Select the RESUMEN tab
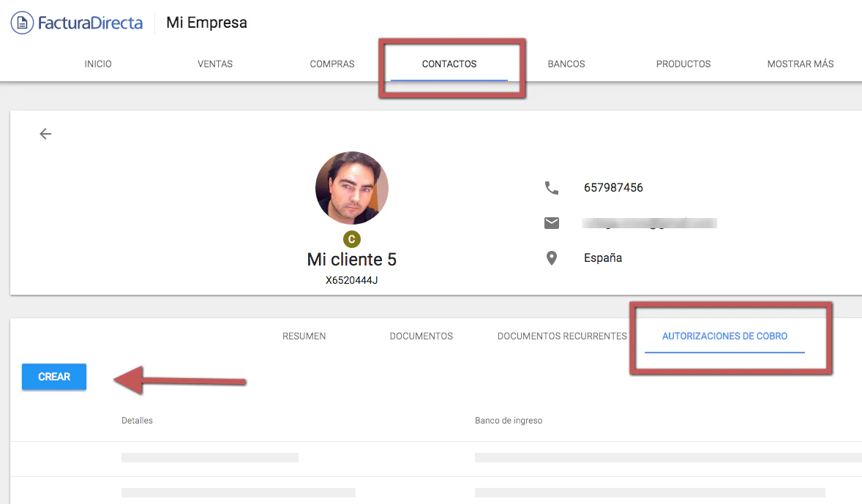 [304, 336]
